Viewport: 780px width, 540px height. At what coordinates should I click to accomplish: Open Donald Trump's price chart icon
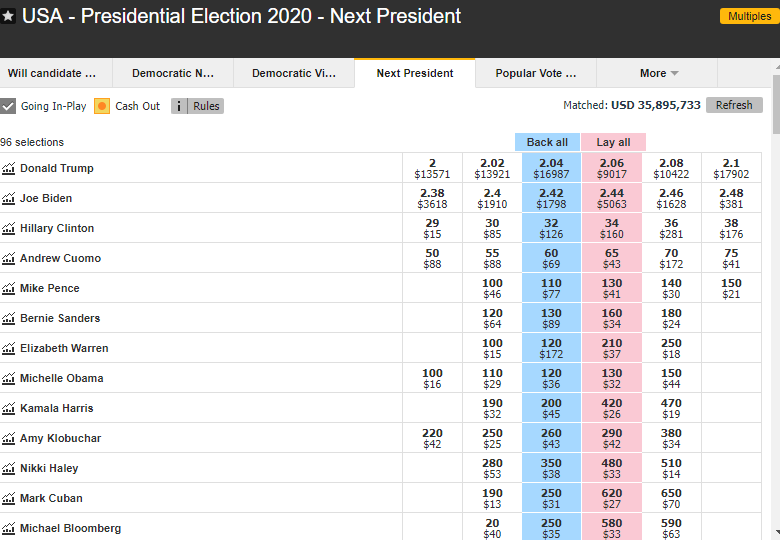point(9,169)
